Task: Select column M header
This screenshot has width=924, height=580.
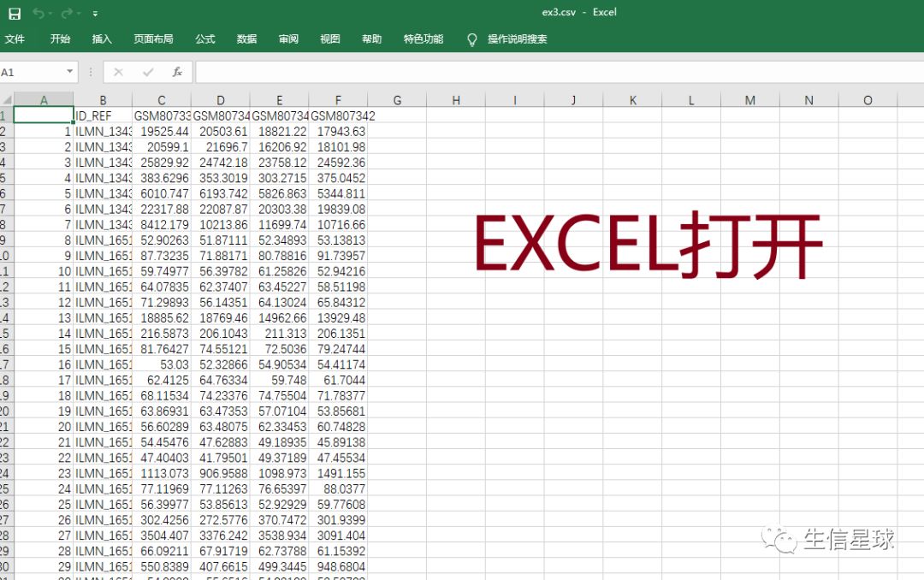Action: (750, 100)
